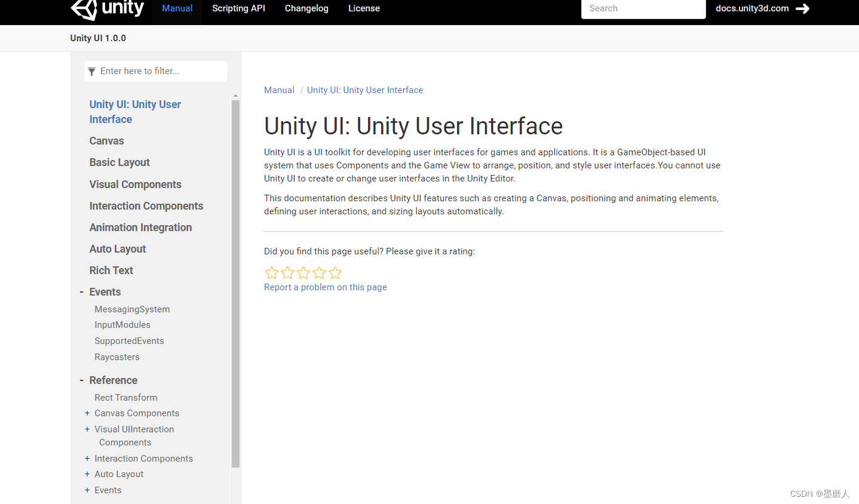This screenshot has height=504, width=859.
Task: Go to docs.unity3d.com link
Action: (752, 8)
